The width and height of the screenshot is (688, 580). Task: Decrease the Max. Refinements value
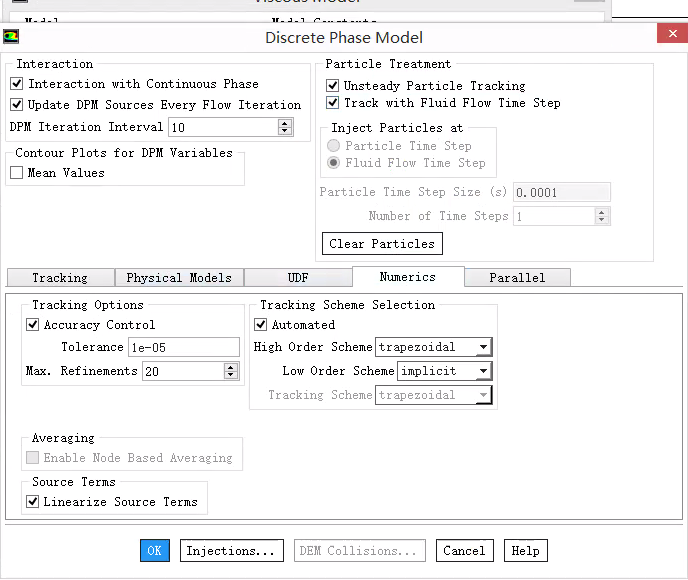pyautogui.click(x=232, y=375)
